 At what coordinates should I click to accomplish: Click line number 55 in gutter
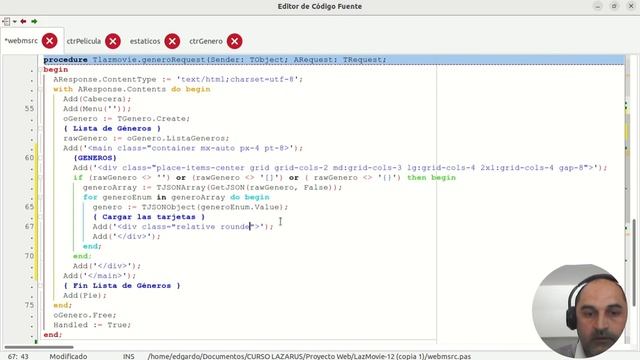tap(29, 109)
